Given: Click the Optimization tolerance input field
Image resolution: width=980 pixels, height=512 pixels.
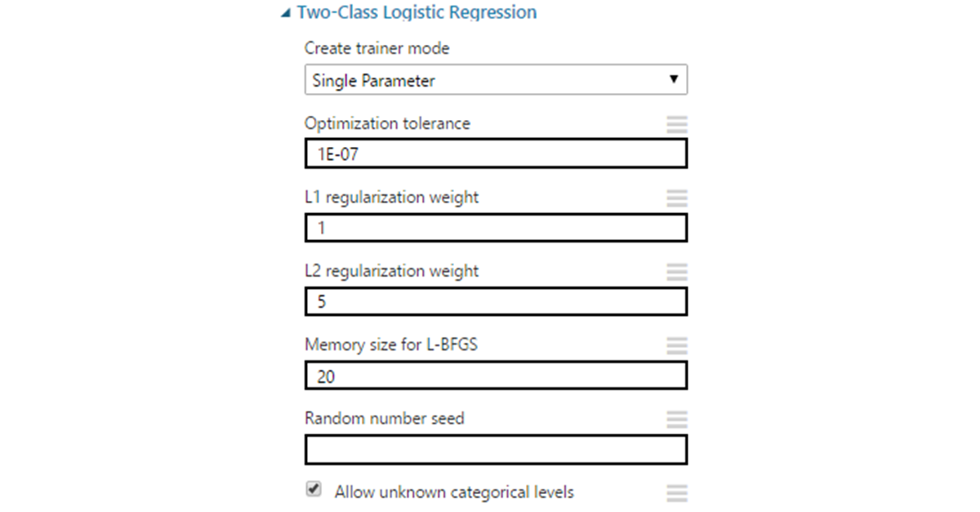Looking at the screenshot, I should tap(496, 154).
